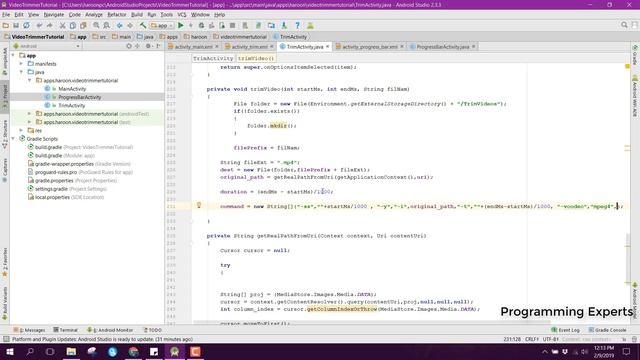Screen dimensions: 640x360
Task: Open the Refactor menu
Action: tap(117, 15)
